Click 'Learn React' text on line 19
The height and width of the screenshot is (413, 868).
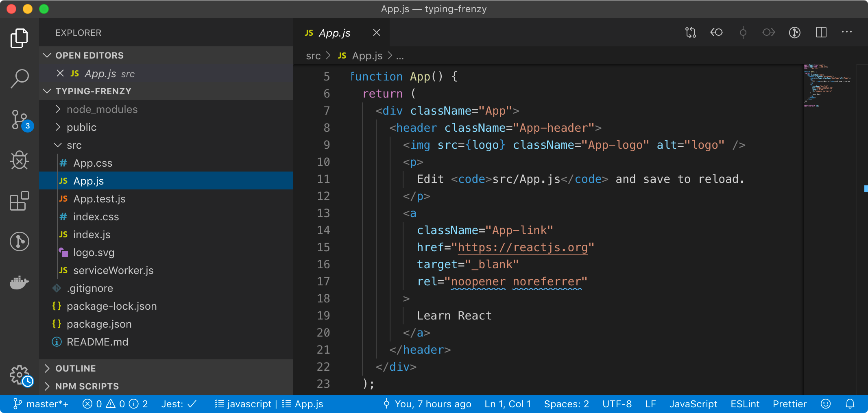point(454,315)
